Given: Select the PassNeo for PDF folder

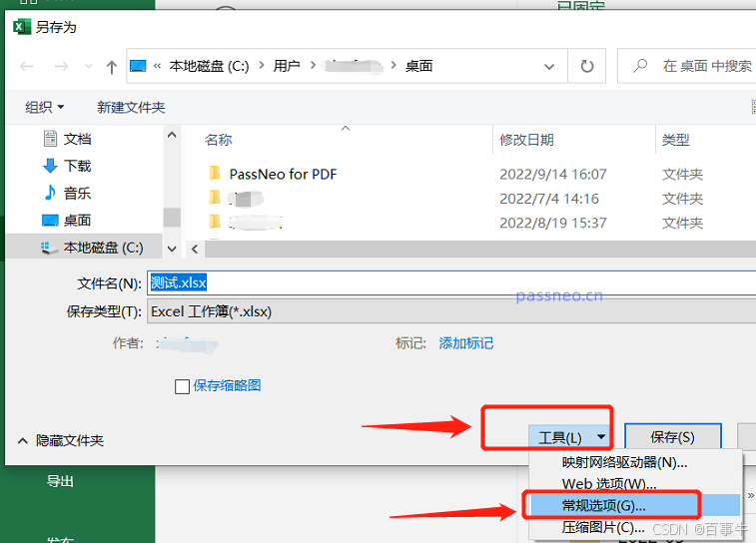Looking at the screenshot, I should tap(283, 174).
